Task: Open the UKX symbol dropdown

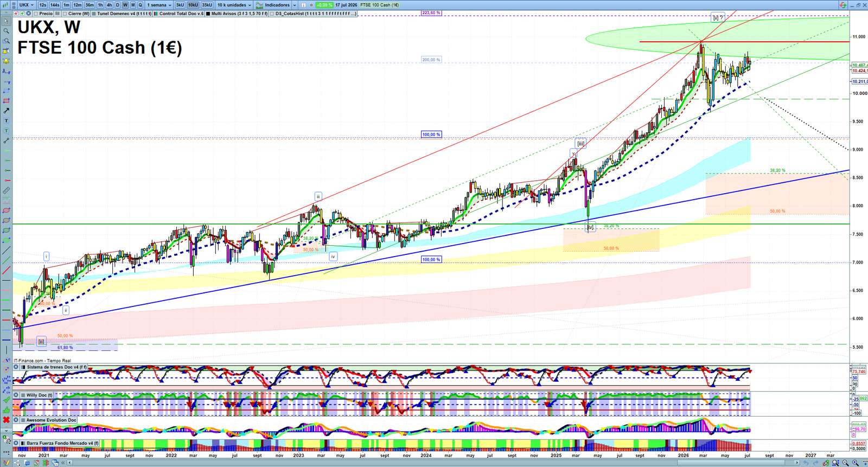Action: [26, 5]
